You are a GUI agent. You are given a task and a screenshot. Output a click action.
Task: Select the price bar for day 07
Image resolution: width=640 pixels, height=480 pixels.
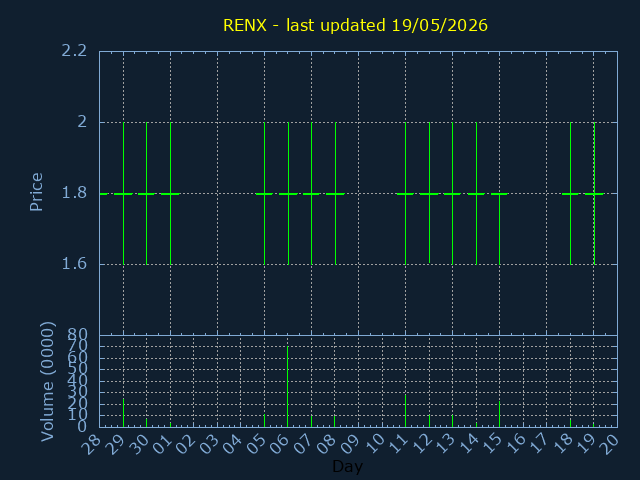click(x=311, y=193)
